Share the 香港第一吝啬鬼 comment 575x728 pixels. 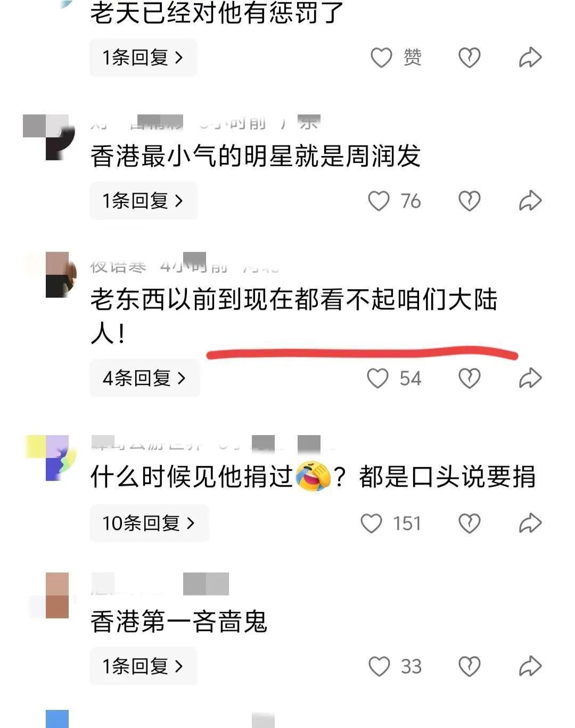[530, 666]
